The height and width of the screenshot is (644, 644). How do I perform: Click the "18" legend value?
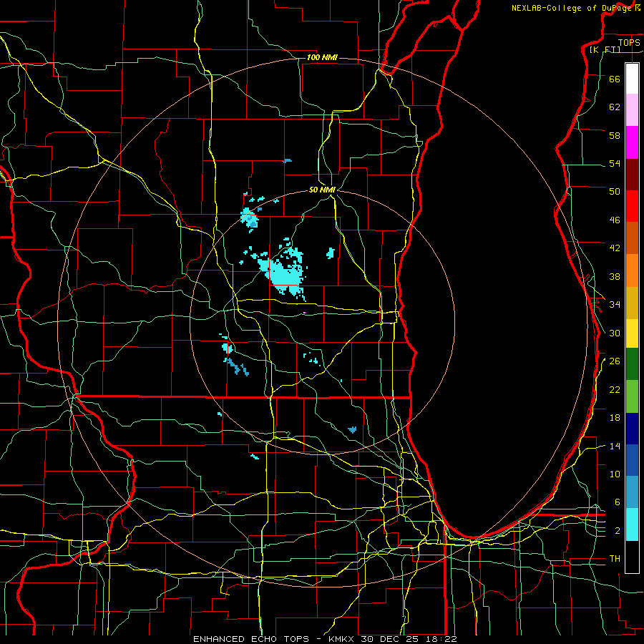pos(615,418)
